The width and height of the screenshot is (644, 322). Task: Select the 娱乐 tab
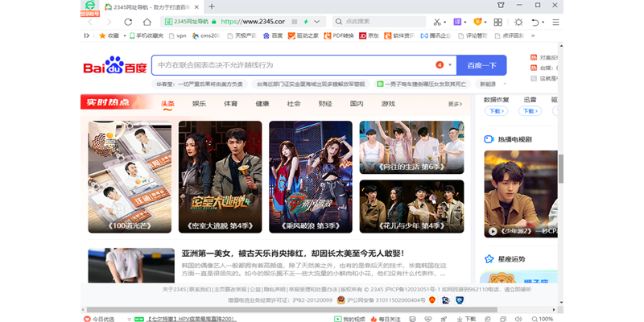tap(199, 104)
